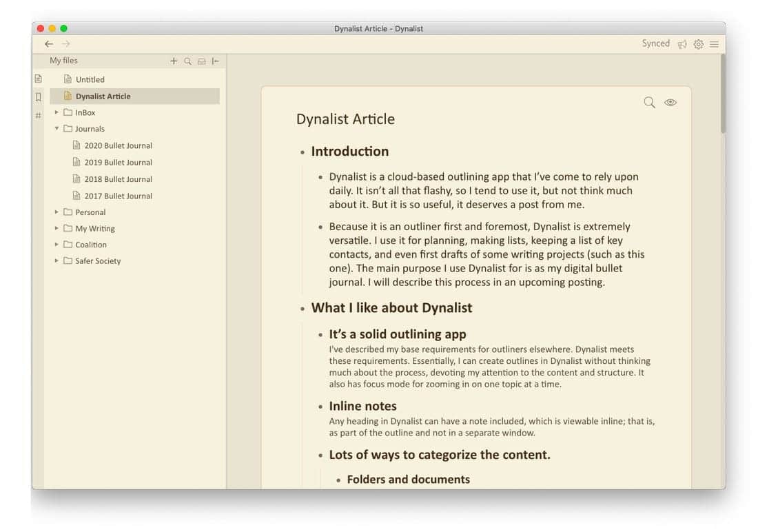Screen dimensions: 758x532
Task: Add a new file with plus icon
Action: [x=174, y=61]
